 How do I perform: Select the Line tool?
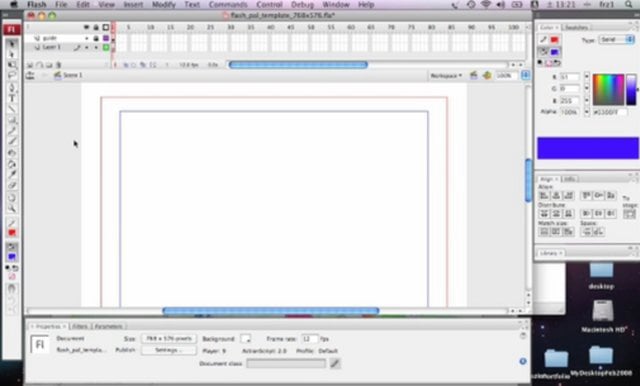[x=12, y=109]
